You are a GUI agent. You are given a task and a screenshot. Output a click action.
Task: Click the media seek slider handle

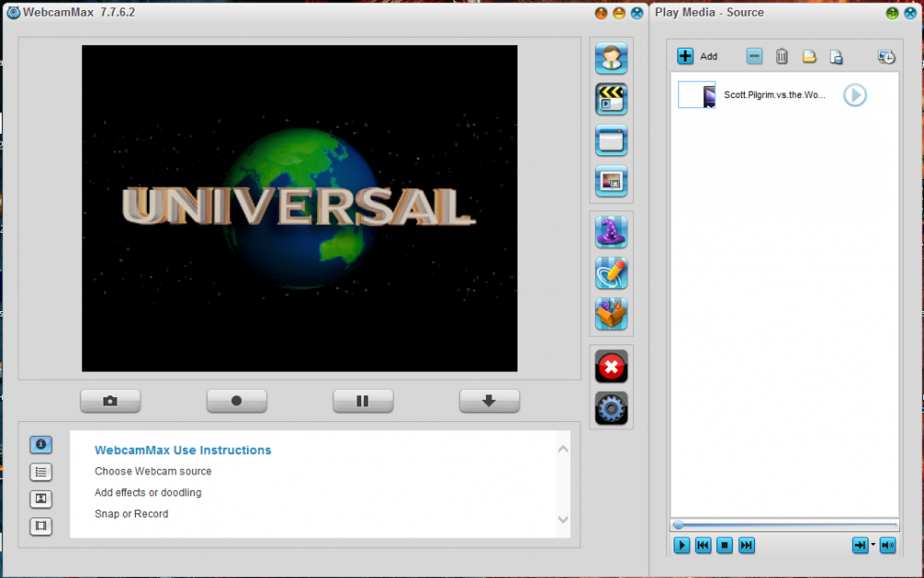point(678,524)
